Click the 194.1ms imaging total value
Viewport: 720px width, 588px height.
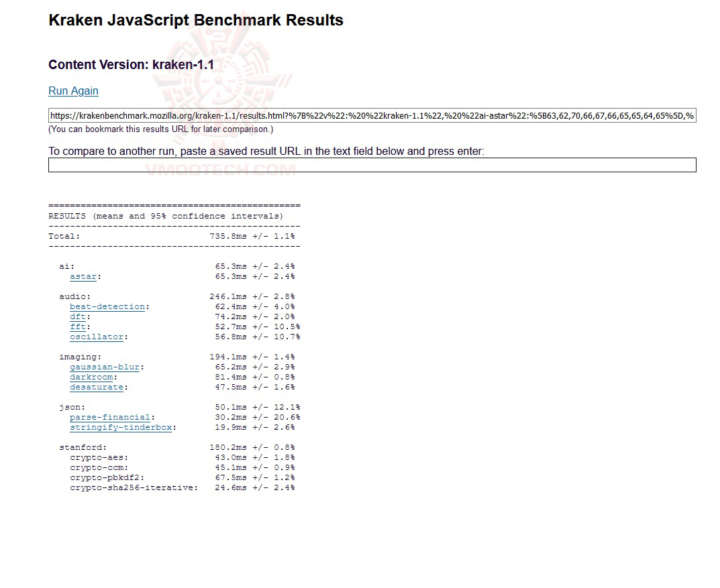point(228,357)
